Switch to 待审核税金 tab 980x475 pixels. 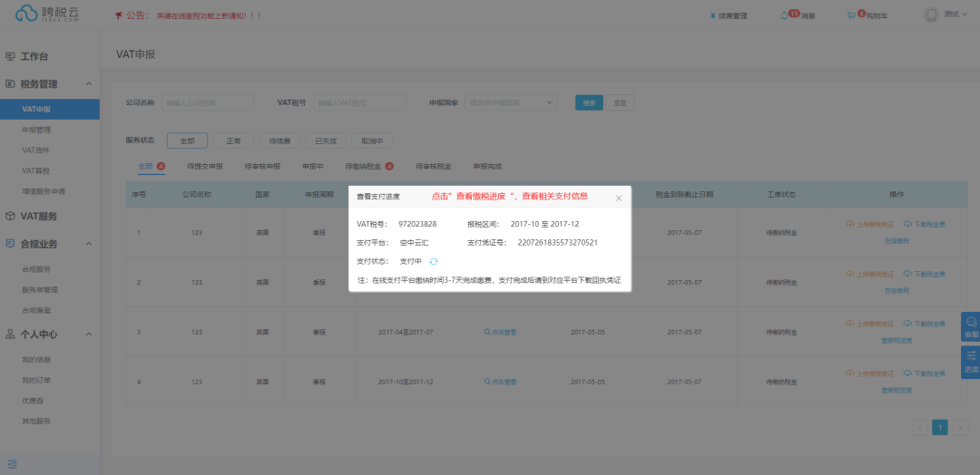tap(434, 167)
